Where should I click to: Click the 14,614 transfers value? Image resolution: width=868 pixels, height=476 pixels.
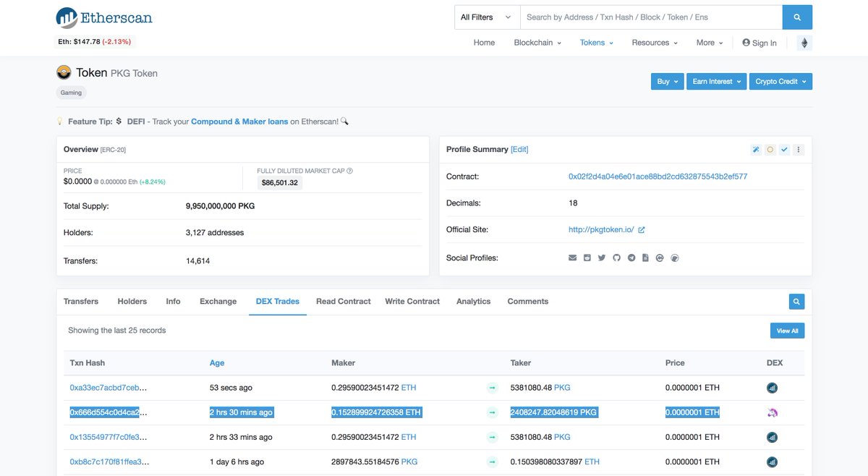click(x=197, y=260)
